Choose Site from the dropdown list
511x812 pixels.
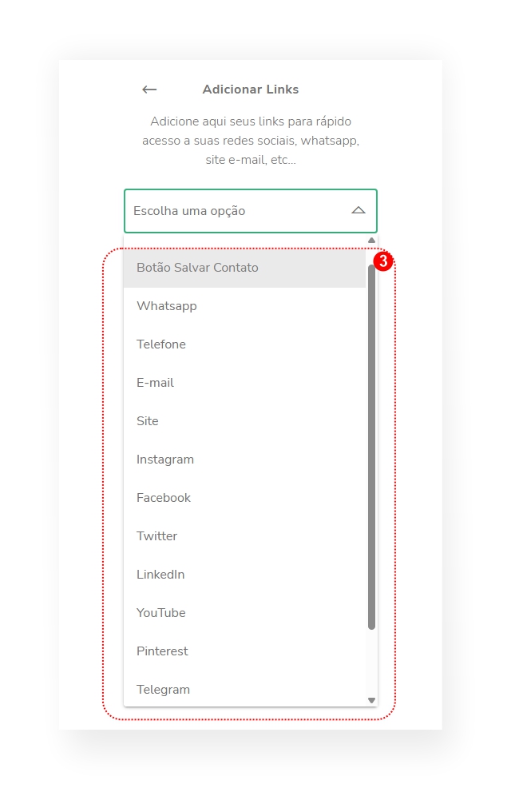244,421
